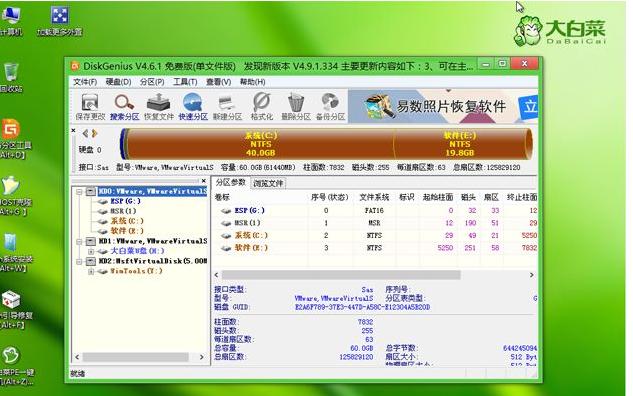Open the system install (Alt+W) desktop icon
Viewport: 633px width, 396px height.
click(x=13, y=252)
